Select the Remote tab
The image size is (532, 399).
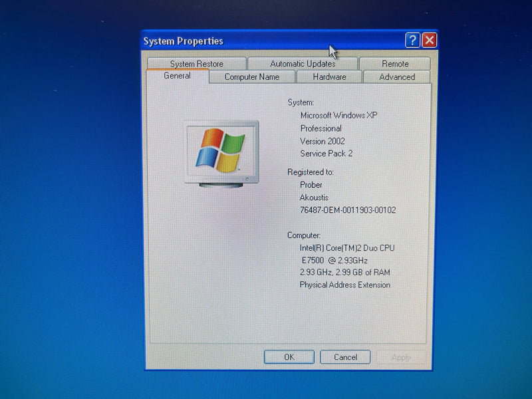pos(395,64)
